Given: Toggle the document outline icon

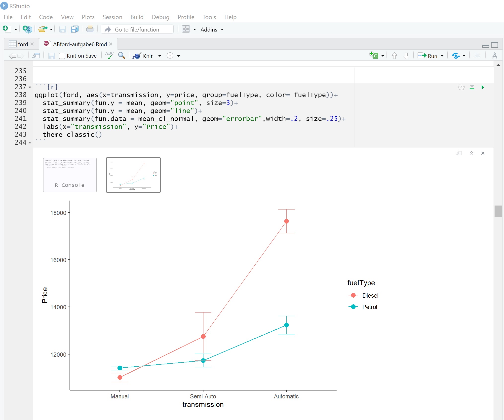Looking at the screenshot, I should pyautogui.click(x=477, y=55).
